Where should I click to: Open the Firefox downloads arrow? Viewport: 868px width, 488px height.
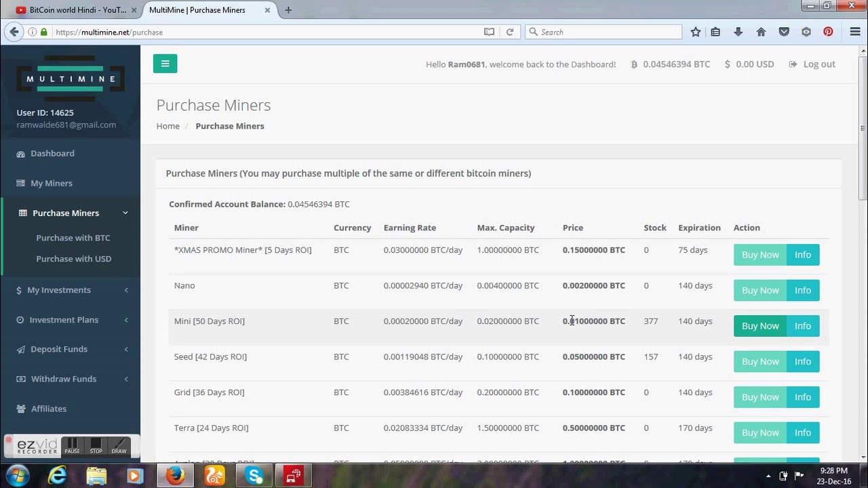tap(738, 32)
